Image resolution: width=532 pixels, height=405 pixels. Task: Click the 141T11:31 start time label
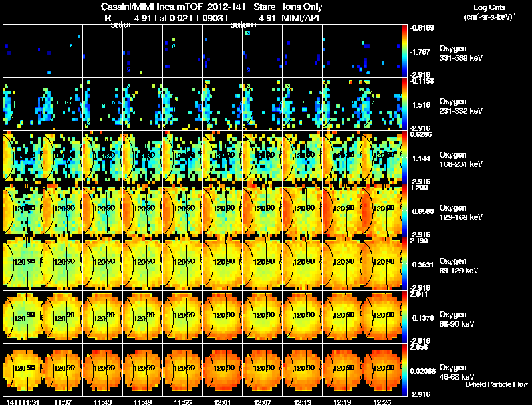[x=23, y=402]
